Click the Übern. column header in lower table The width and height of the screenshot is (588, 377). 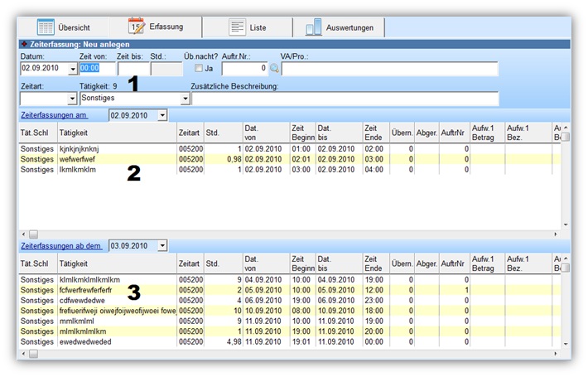tap(402, 263)
